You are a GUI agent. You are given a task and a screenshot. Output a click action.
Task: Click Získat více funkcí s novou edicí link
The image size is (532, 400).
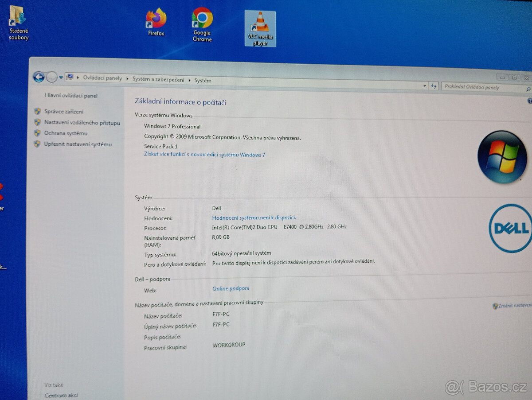pyautogui.click(x=204, y=155)
